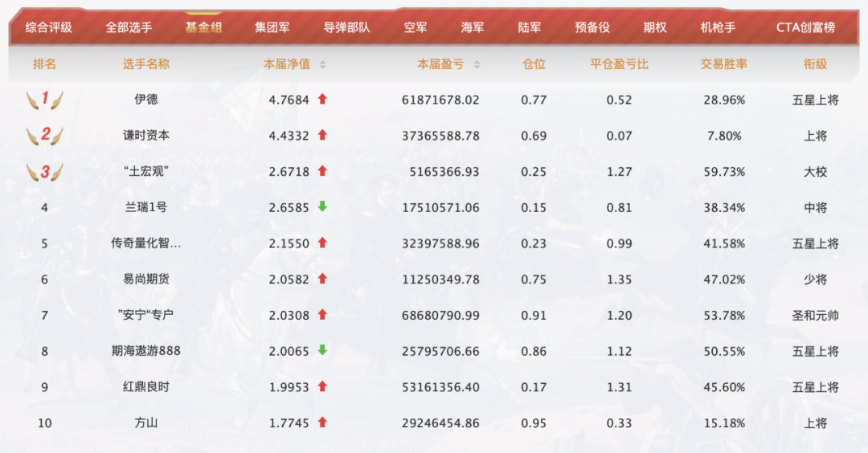Click the rank 1 laurel badge
This screenshot has width=868, height=453.
45,100
